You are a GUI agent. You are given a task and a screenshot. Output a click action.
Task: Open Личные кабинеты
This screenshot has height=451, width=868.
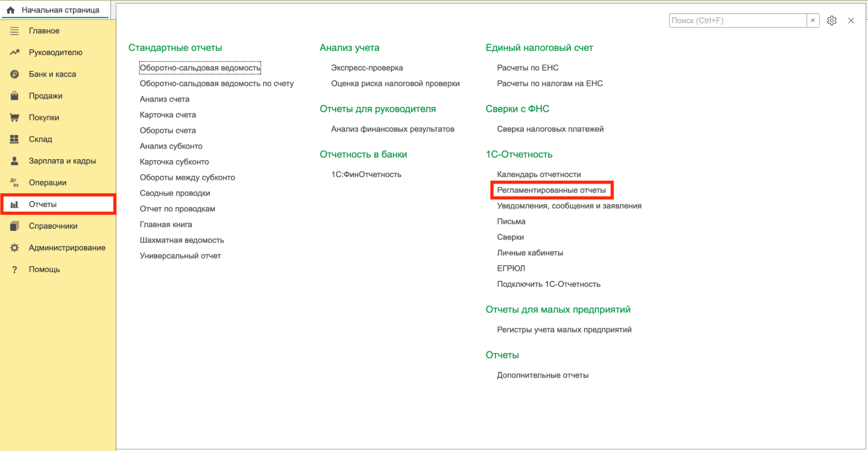530,253
